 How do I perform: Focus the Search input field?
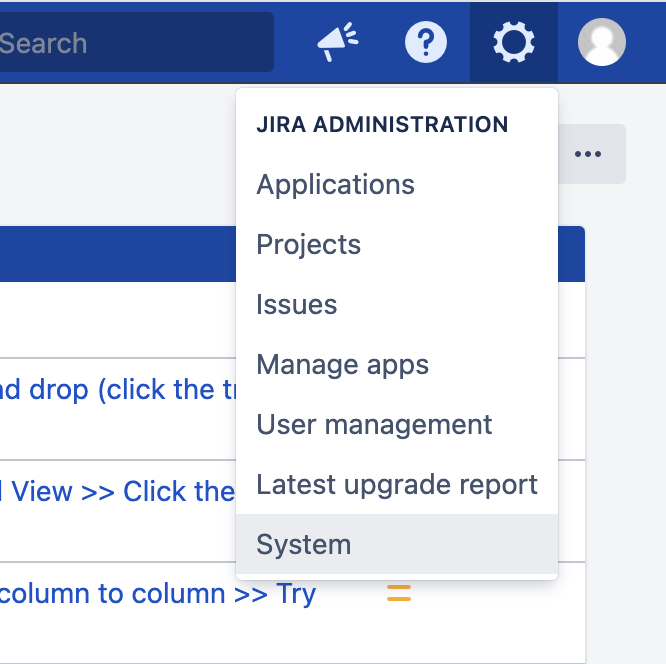point(135,42)
